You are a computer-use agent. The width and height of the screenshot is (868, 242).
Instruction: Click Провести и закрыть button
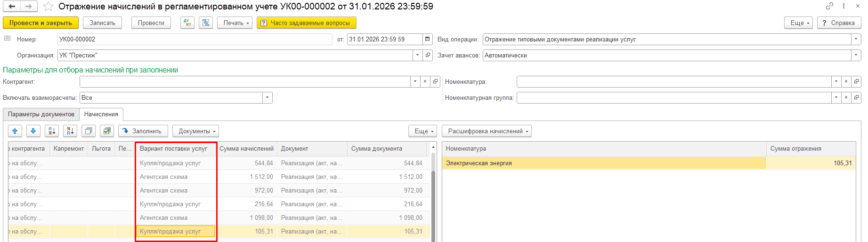pos(41,23)
